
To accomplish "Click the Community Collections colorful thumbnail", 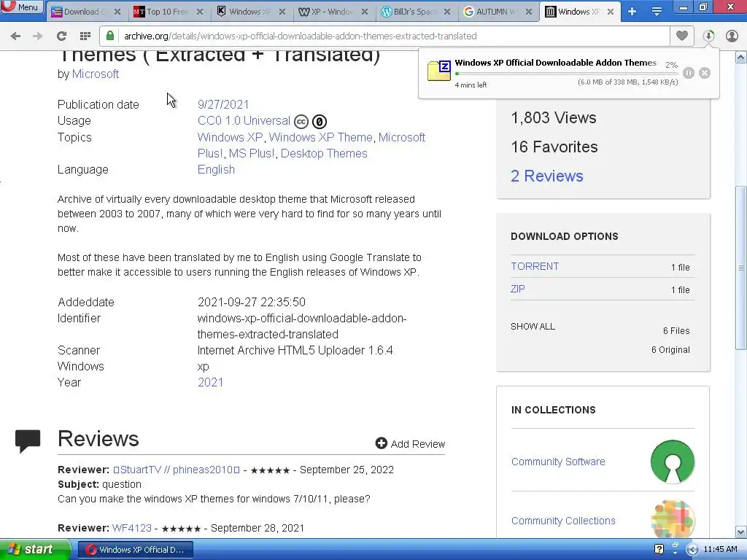I will pos(672,518).
